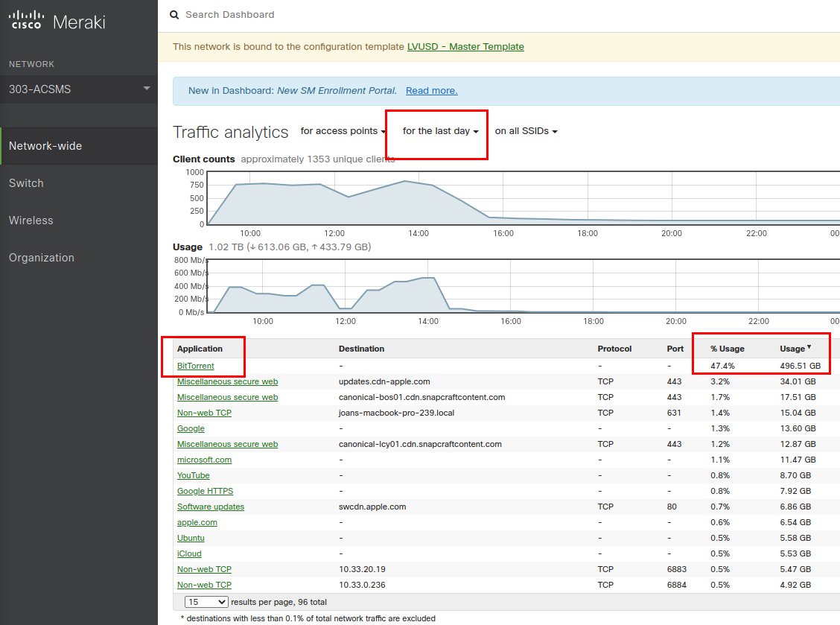The height and width of the screenshot is (625, 840).
Task: Open the Organization menu
Action: (41, 258)
